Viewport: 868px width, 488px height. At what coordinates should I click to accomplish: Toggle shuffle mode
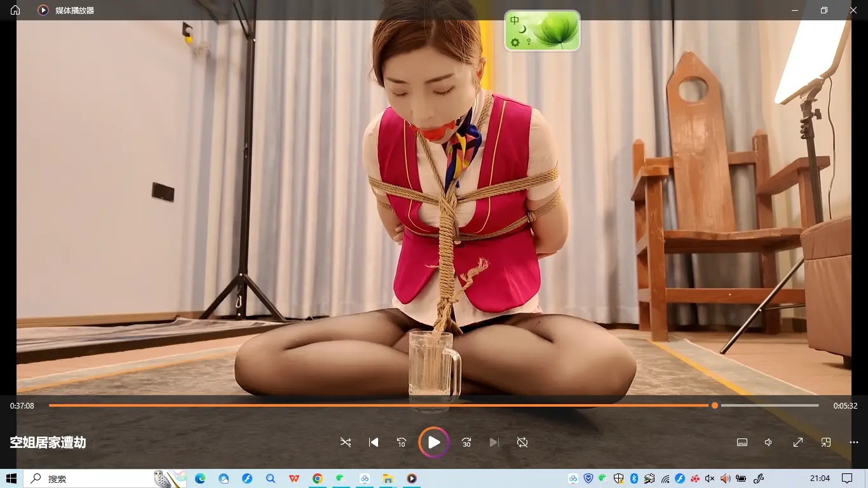(x=346, y=442)
